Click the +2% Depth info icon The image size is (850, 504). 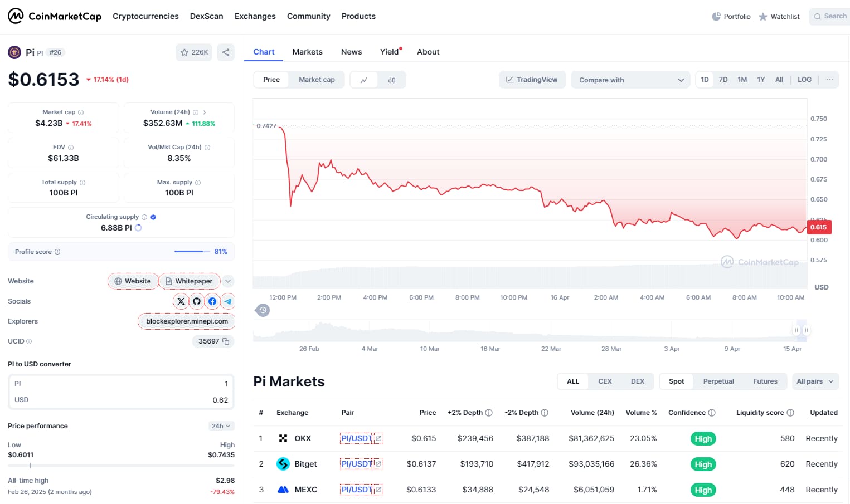point(489,413)
